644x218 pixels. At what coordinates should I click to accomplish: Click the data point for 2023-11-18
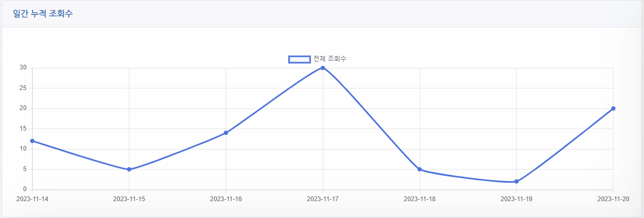point(420,170)
